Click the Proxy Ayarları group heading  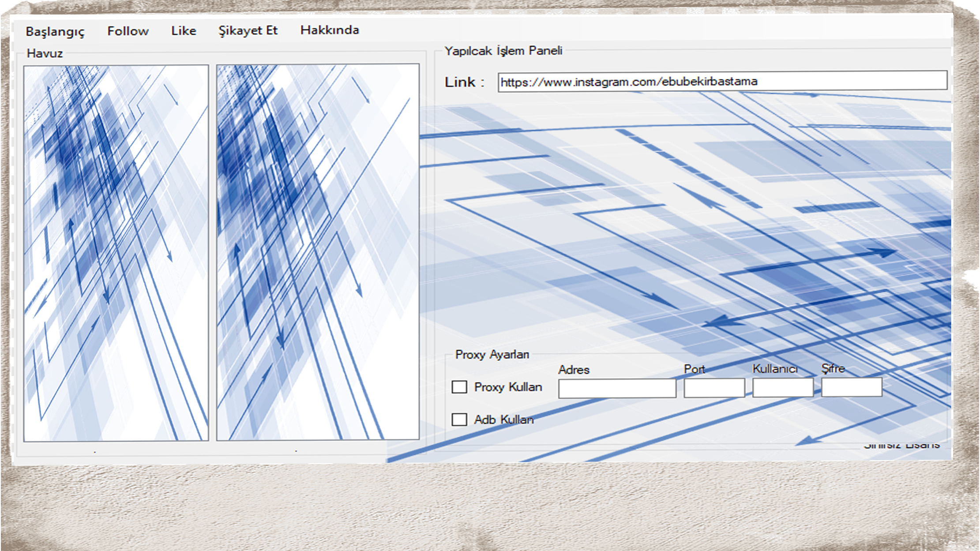[492, 355]
